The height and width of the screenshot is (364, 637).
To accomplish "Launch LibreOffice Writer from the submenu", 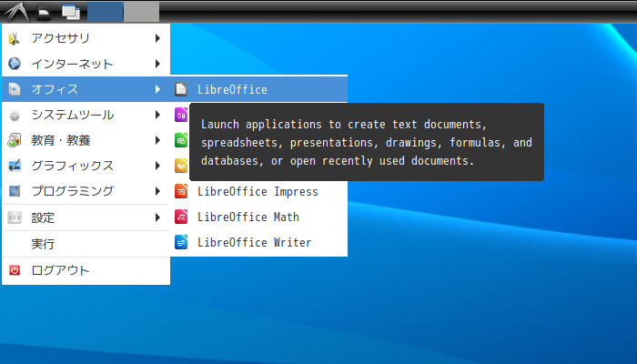I will point(259,243).
